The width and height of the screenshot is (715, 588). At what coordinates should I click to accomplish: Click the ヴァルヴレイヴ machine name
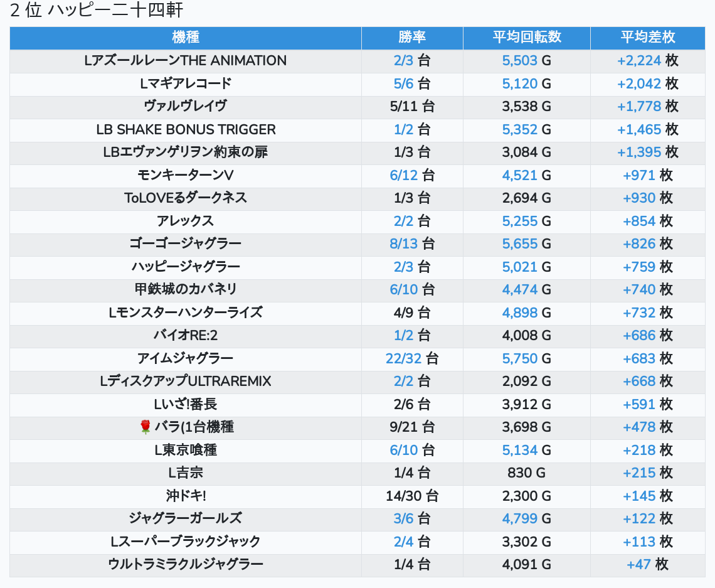click(186, 106)
